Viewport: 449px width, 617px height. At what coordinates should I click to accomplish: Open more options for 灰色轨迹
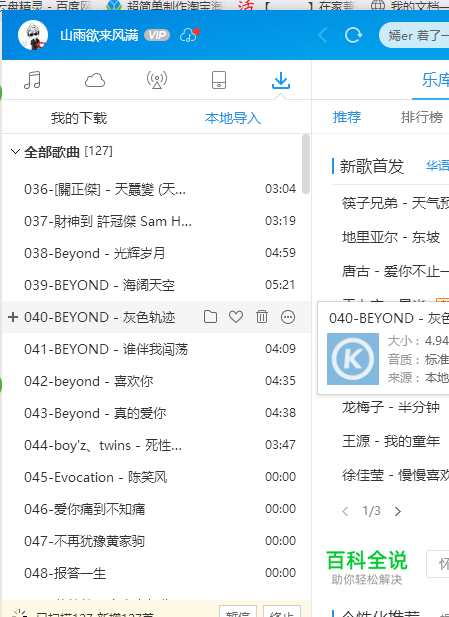tap(288, 317)
